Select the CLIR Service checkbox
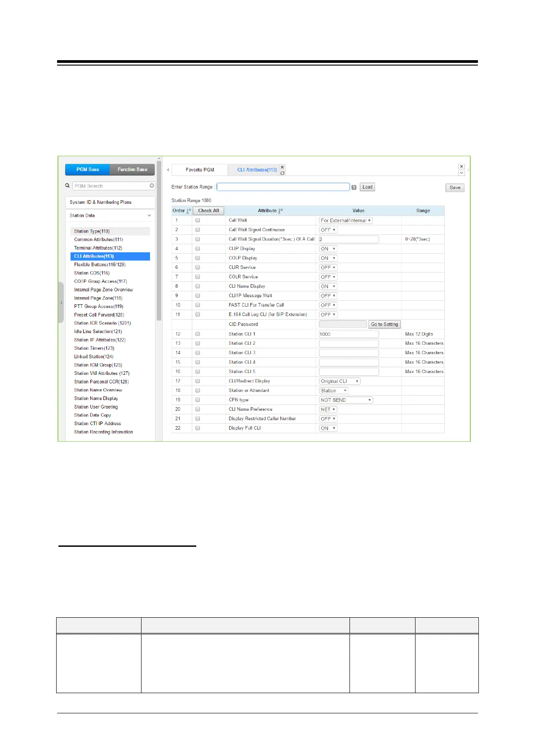The image size is (535, 756). (198, 268)
